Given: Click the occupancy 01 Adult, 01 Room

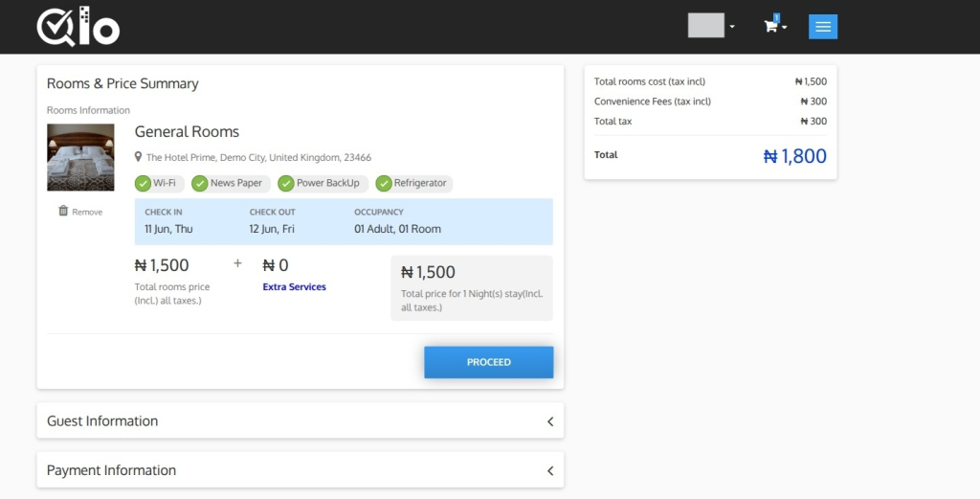Looking at the screenshot, I should pos(397,229).
